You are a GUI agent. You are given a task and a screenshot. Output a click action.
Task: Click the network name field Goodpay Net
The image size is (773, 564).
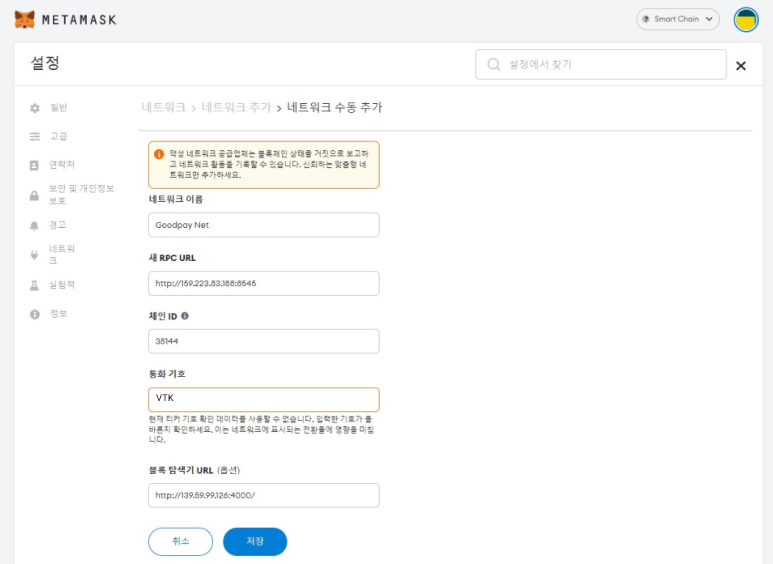[264, 225]
